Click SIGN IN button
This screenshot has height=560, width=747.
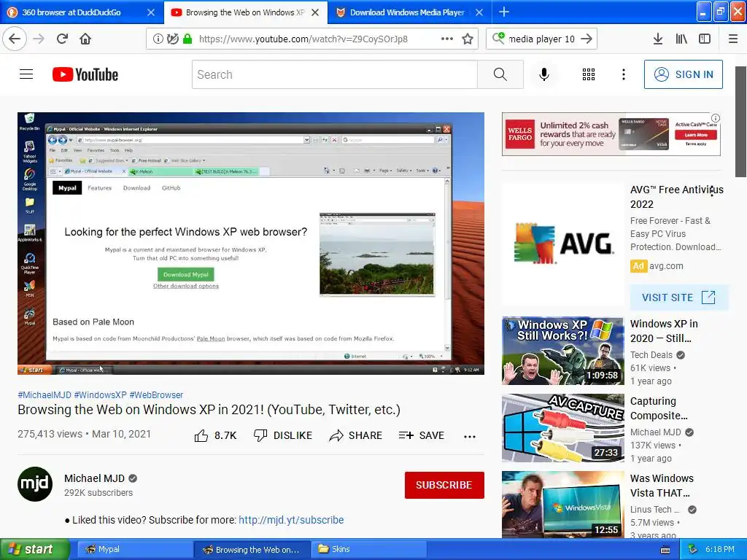683,74
